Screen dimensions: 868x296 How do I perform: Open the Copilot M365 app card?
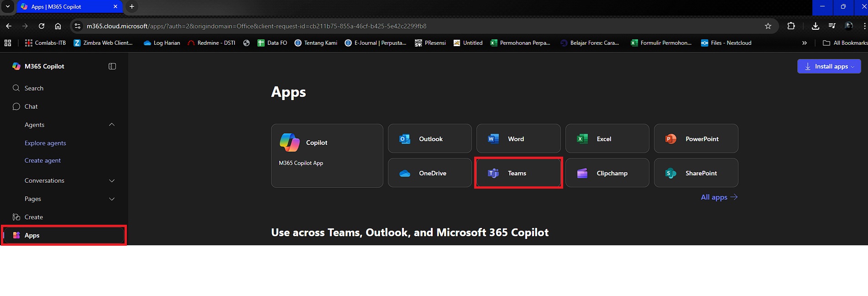coord(327,156)
